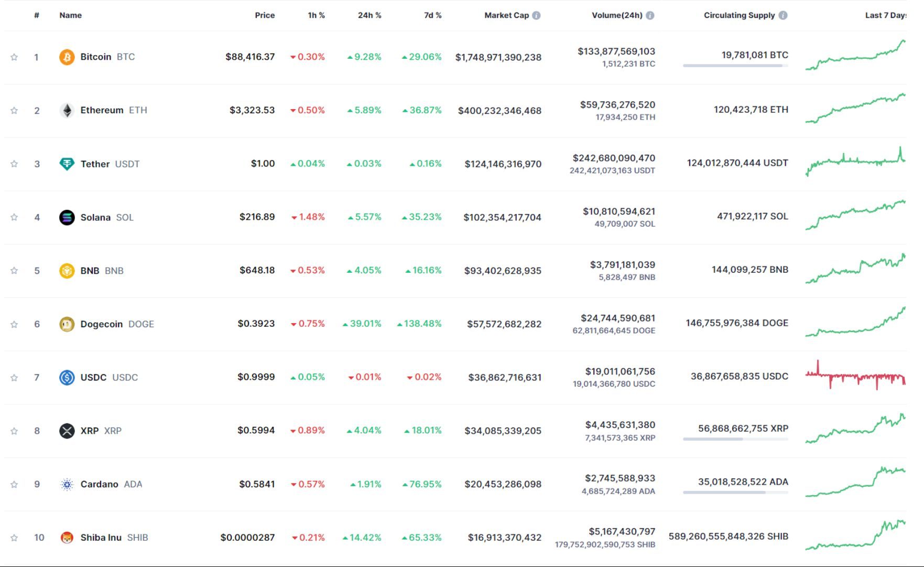Sort the table by Price column
The height and width of the screenshot is (567, 924).
(265, 15)
